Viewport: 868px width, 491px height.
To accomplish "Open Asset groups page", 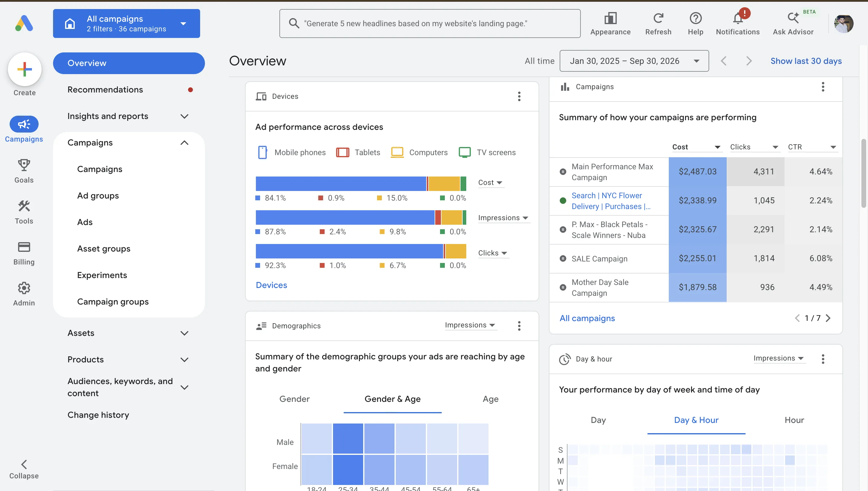I will (x=104, y=249).
